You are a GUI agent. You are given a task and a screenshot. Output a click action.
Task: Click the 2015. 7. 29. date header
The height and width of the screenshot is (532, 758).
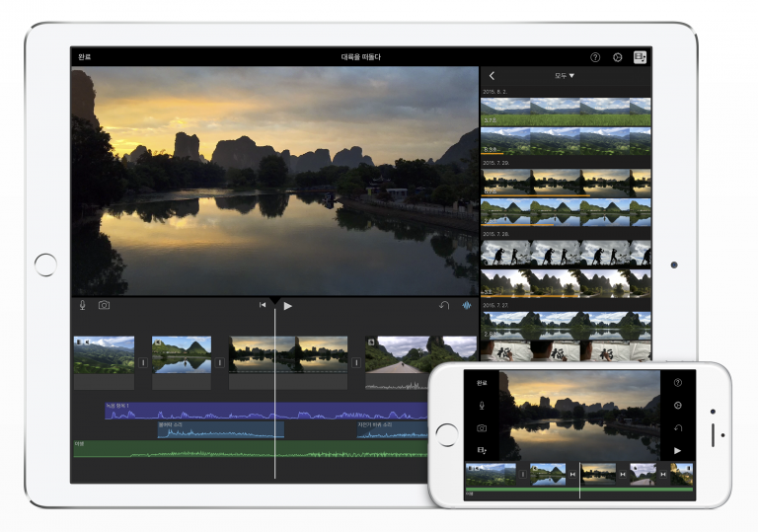coord(495,163)
